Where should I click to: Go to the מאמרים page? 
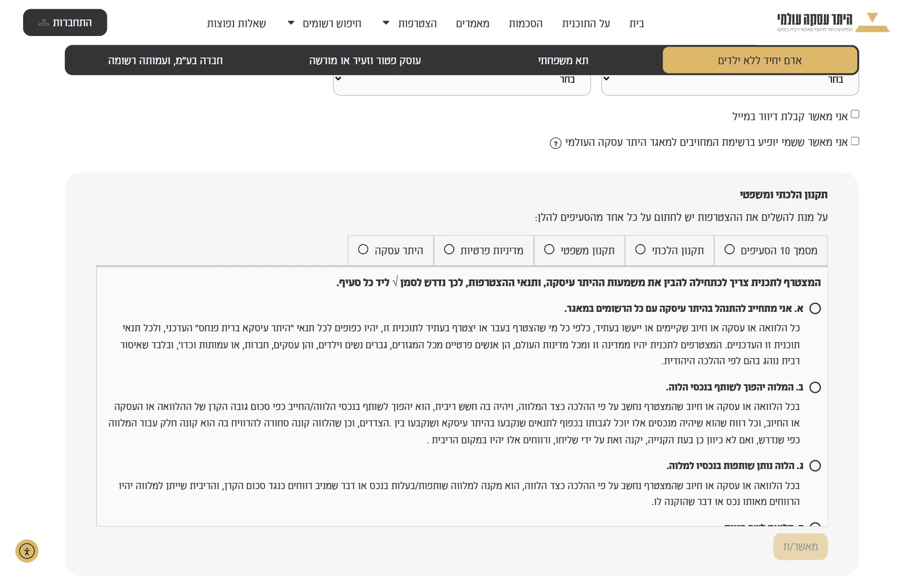coord(473,24)
